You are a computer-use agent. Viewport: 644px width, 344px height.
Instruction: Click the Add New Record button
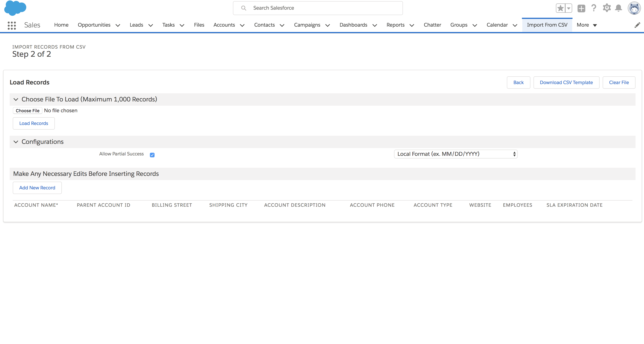tap(37, 188)
